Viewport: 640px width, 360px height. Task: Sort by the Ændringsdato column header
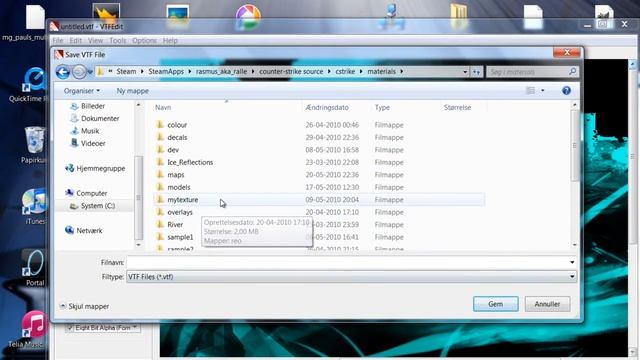tap(327, 107)
